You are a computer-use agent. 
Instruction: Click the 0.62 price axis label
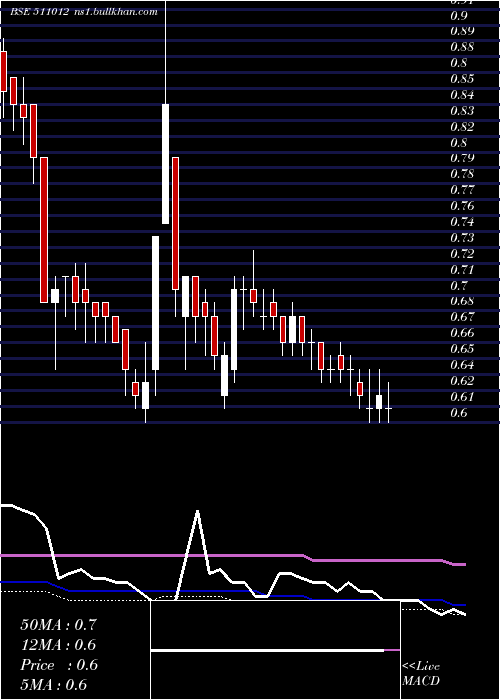point(462,381)
